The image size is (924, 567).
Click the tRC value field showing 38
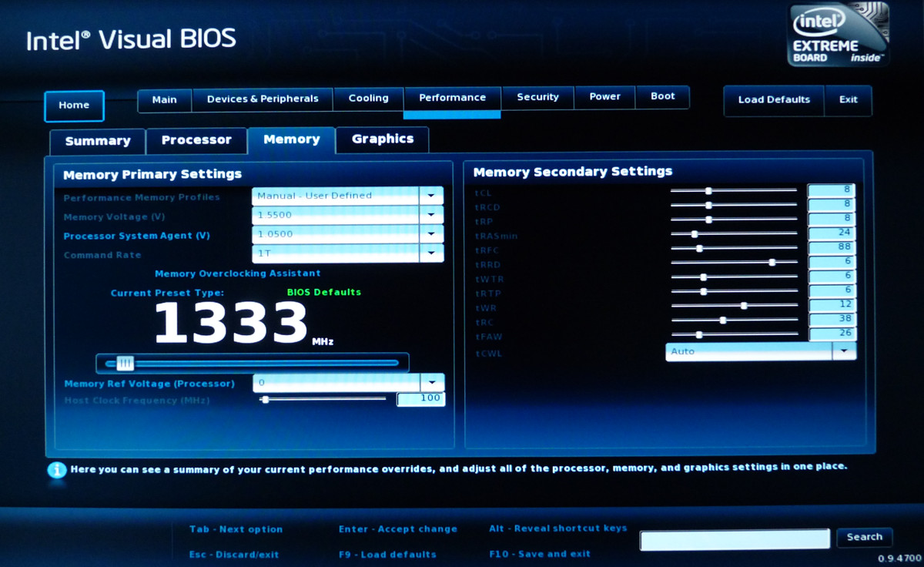[x=831, y=319]
